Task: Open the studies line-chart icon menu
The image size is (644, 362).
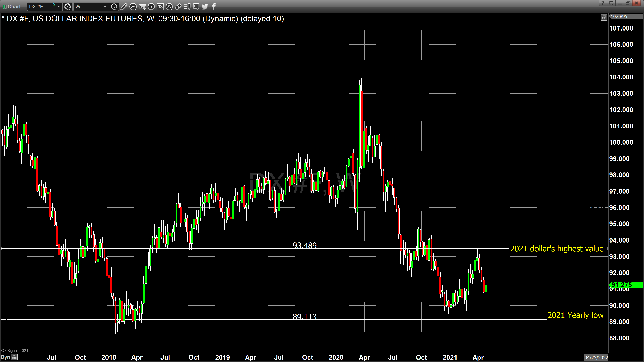Action: [x=133, y=7]
